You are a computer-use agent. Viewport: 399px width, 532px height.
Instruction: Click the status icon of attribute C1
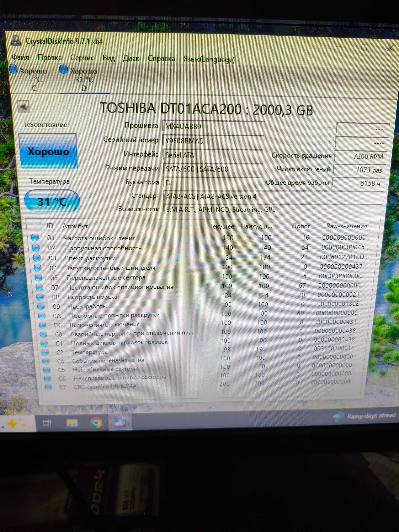tap(44, 343)
